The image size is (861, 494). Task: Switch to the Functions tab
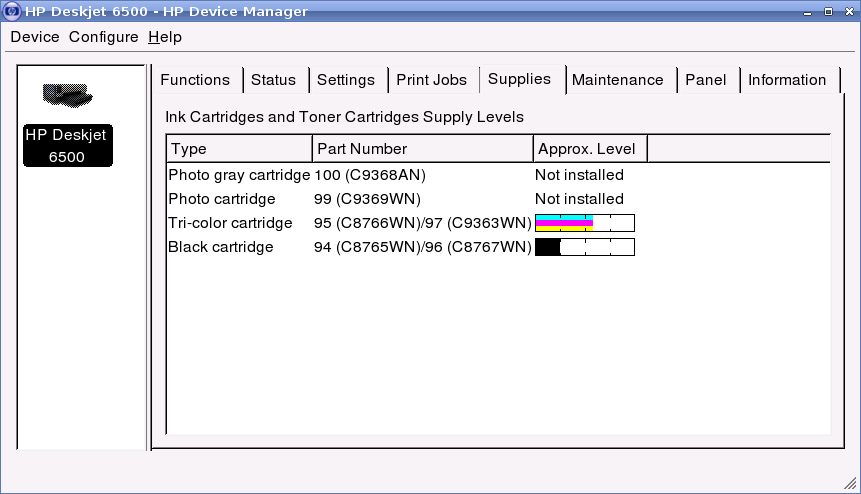tap(195, 80)
